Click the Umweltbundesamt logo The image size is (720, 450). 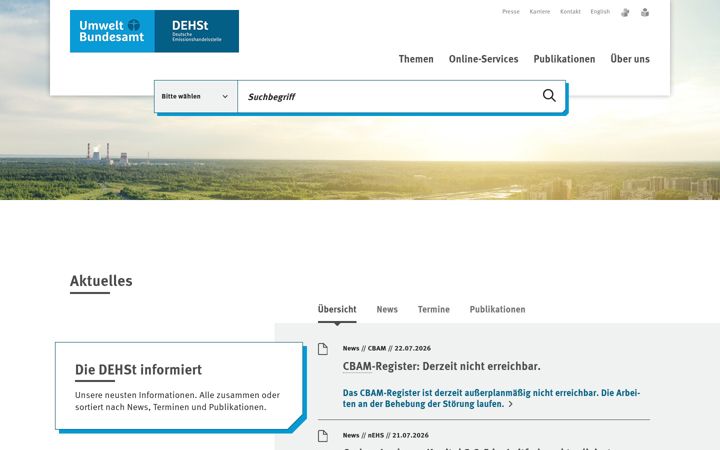(x=112, y=31)
